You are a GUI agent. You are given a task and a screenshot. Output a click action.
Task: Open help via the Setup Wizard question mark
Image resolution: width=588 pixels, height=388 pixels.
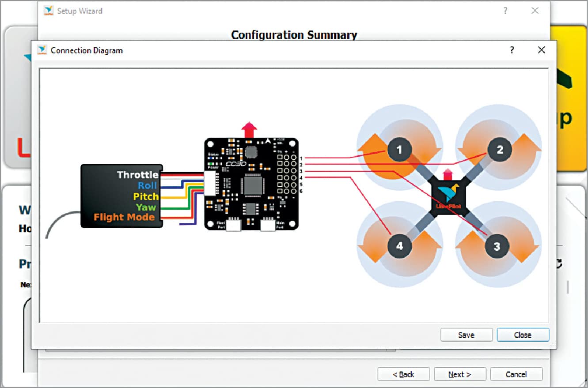click(x=505, y=11)
